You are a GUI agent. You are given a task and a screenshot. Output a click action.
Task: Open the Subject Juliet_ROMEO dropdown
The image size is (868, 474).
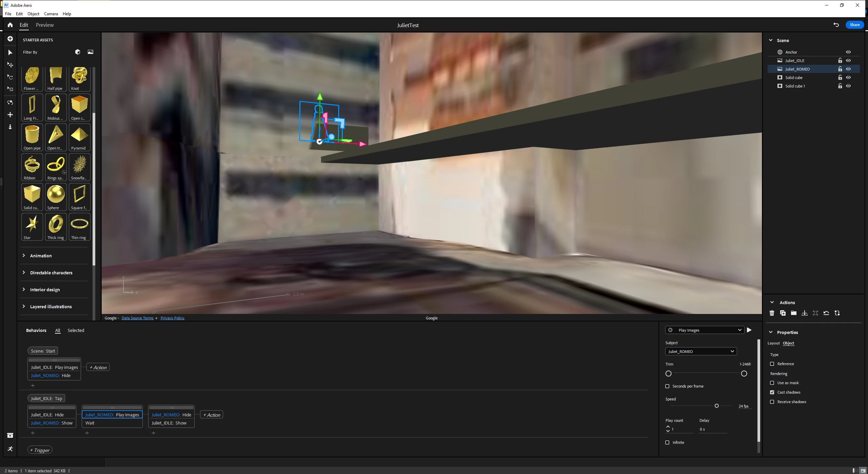701,351
